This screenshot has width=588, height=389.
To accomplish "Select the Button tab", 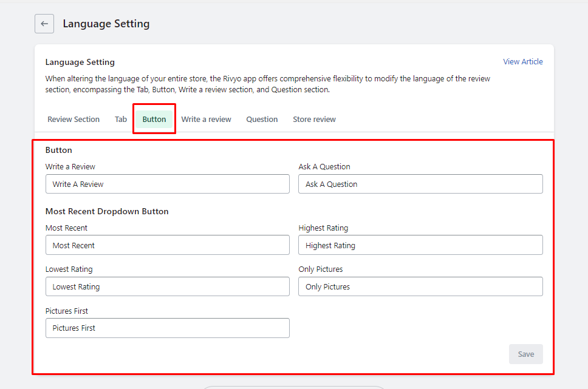I will click(154, 118).
